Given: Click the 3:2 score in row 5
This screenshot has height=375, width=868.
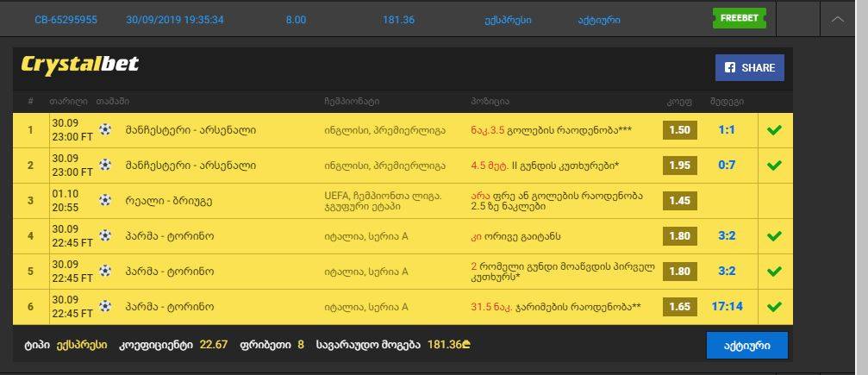Looking at the screenshot, I should point(727,272).
